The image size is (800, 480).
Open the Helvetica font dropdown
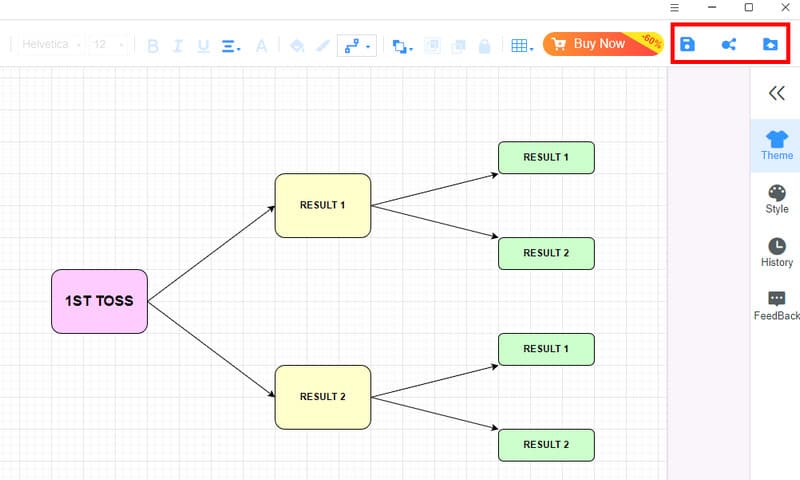51,44
